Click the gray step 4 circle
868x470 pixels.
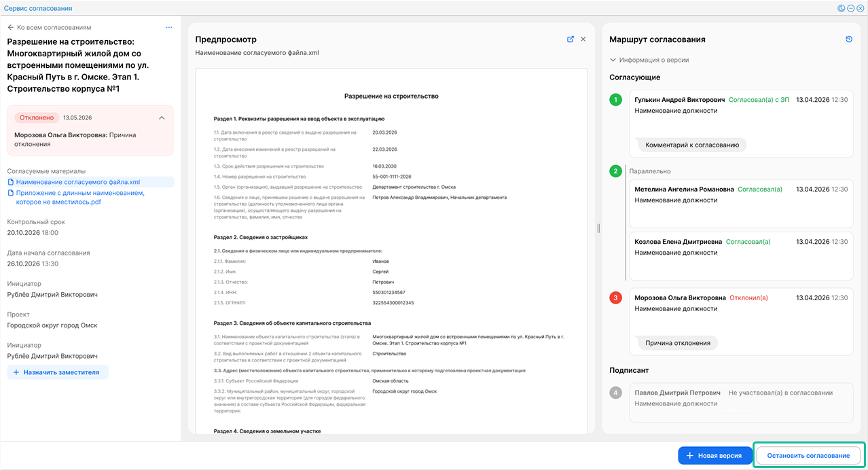click(615, 393)
